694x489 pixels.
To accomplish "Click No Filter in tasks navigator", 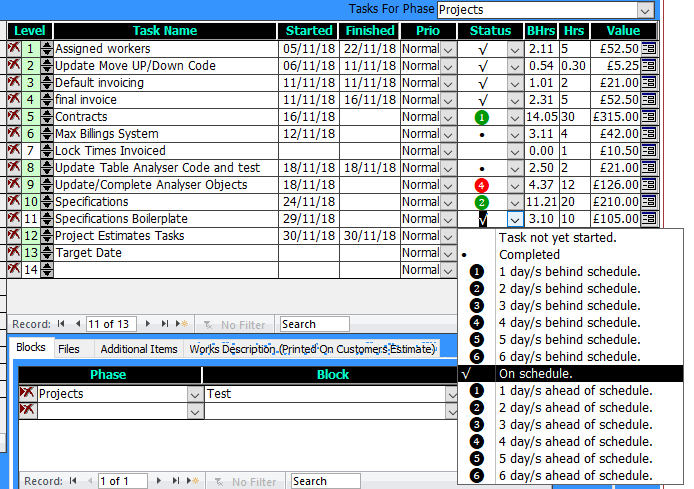I will coord(235,325).
